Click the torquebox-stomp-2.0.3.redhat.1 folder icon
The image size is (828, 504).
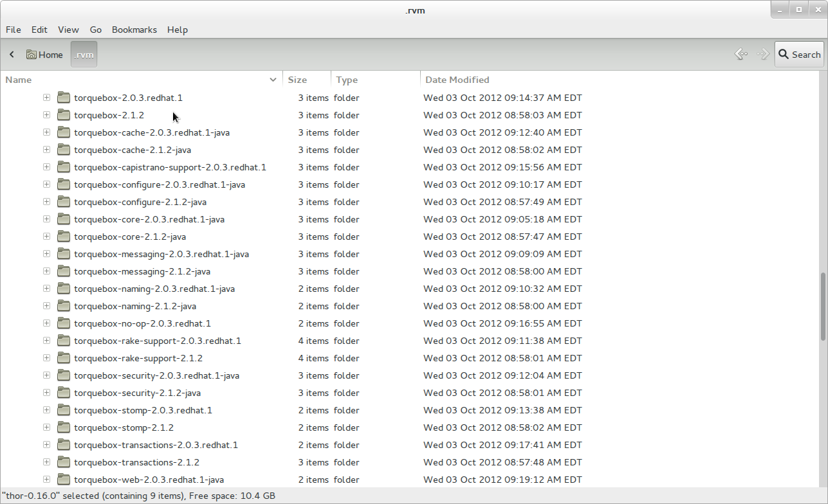click(63, 410)
